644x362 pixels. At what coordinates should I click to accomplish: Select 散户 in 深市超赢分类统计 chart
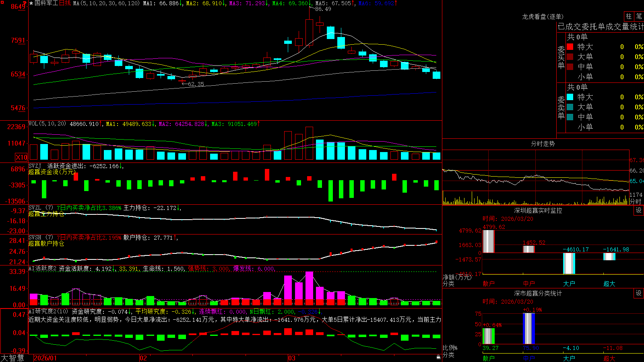(x=489, y=358)
